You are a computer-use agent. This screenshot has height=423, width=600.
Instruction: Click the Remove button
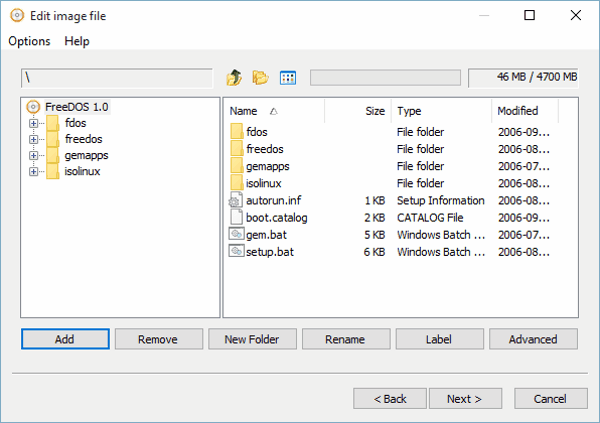(159, 339)
